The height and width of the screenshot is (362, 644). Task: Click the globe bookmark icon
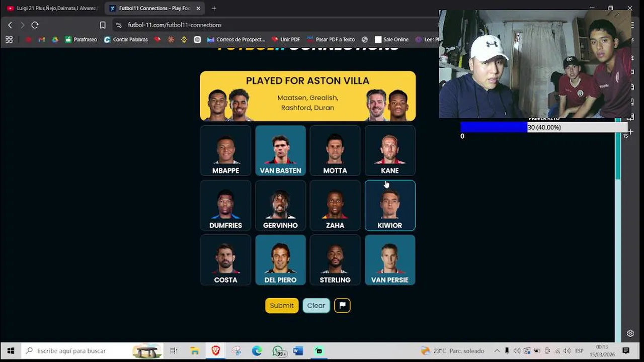click(365, 39)
